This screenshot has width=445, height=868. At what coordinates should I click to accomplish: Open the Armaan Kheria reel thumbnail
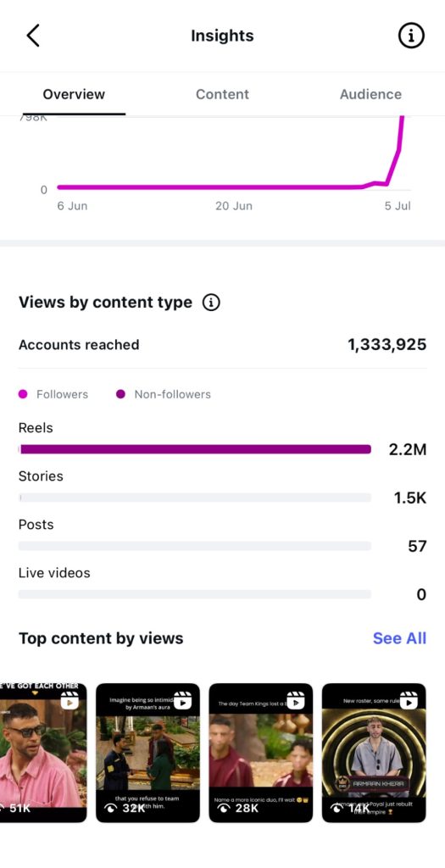(x=374, y=753)
